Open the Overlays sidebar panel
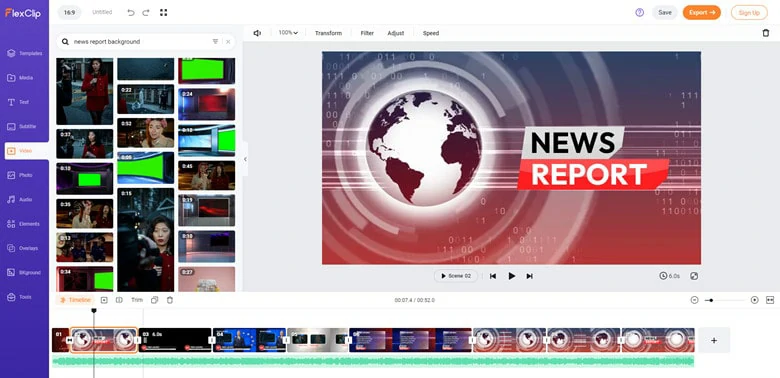This screenshot has width=780, height=378. click(x=24, y=248)
